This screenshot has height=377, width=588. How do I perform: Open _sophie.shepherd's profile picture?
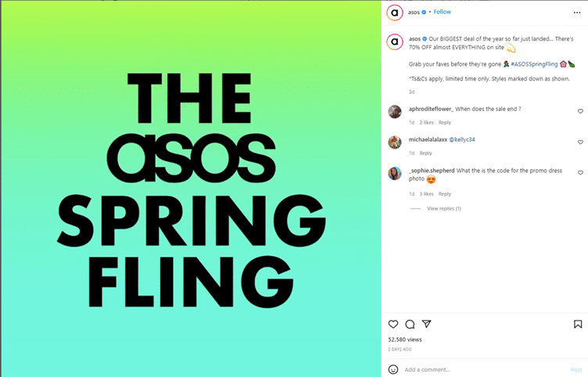click(x=395, y=173)
